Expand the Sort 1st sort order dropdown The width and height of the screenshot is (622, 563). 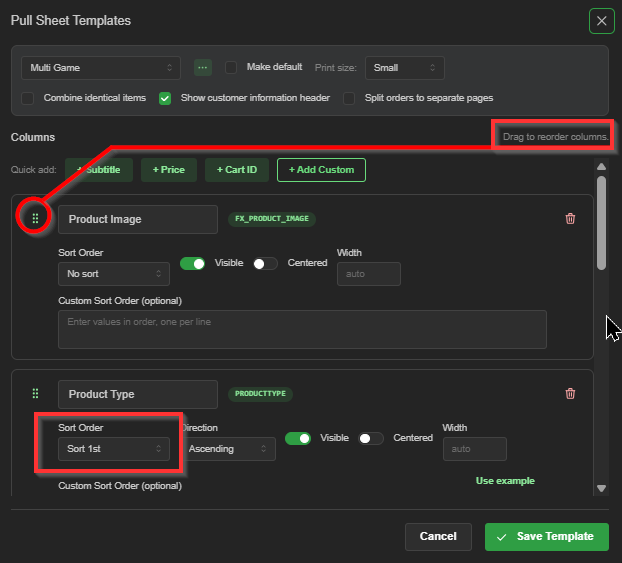tap(114, 449)
